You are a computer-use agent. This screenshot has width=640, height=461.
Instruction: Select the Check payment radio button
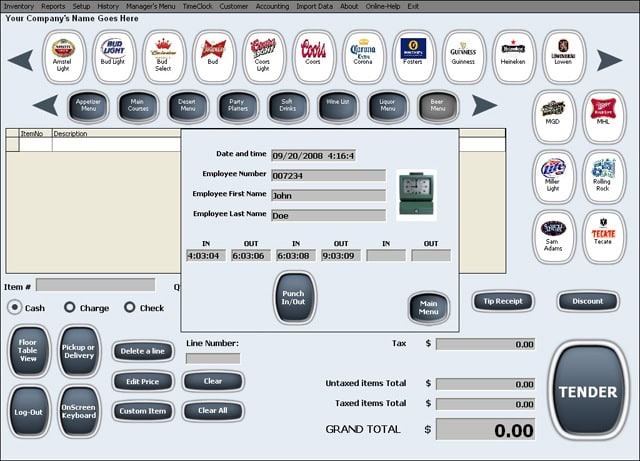[130, 307]
